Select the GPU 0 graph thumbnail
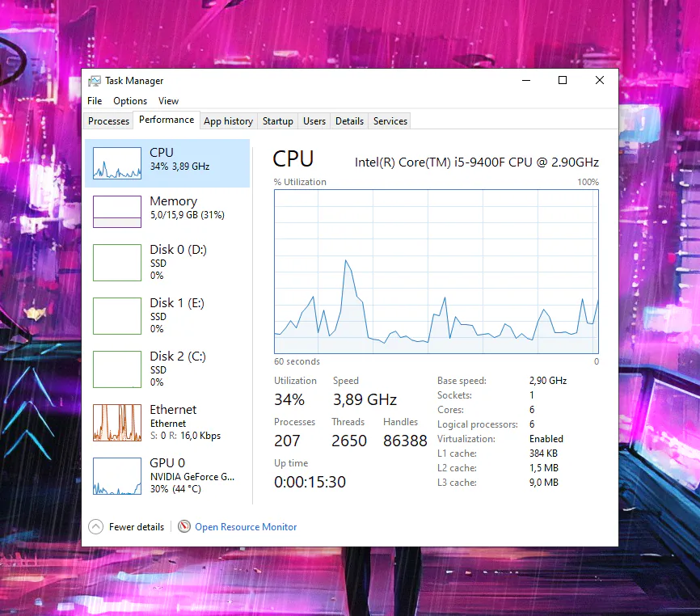 pyautogui.click(x=117, y=476)
